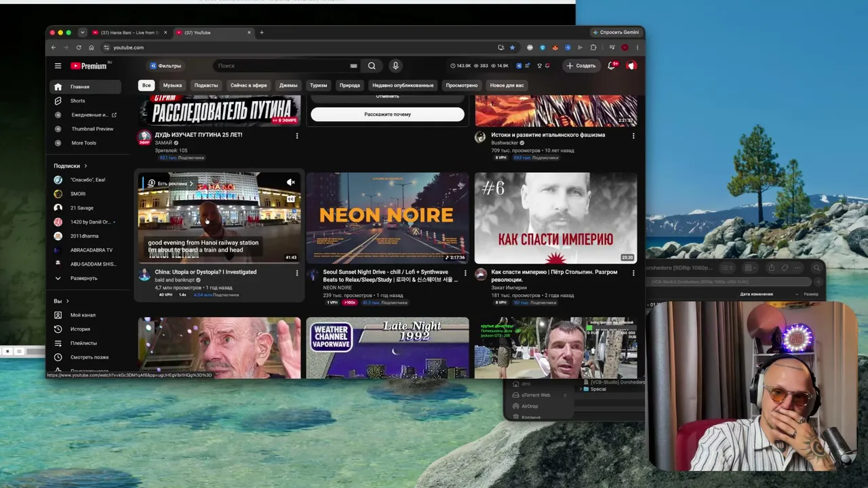Viewport: 868px width, 488px height.
Task: Select the Сейчас в эфире chip
Action: click(x=249, y=85)
